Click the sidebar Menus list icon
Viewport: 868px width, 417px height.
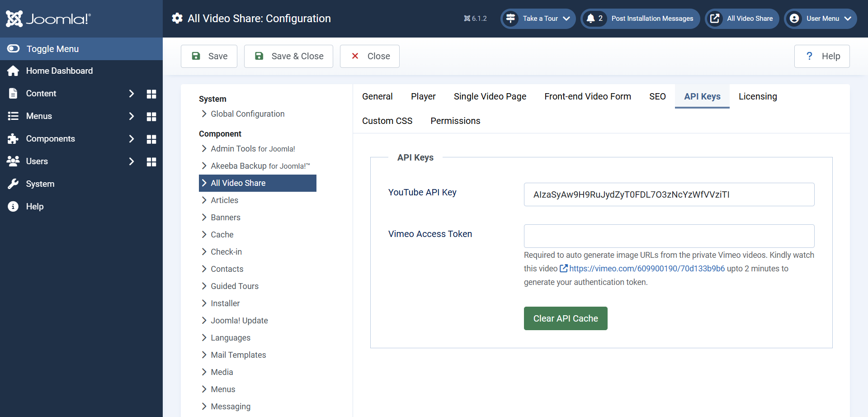point(13,116)
